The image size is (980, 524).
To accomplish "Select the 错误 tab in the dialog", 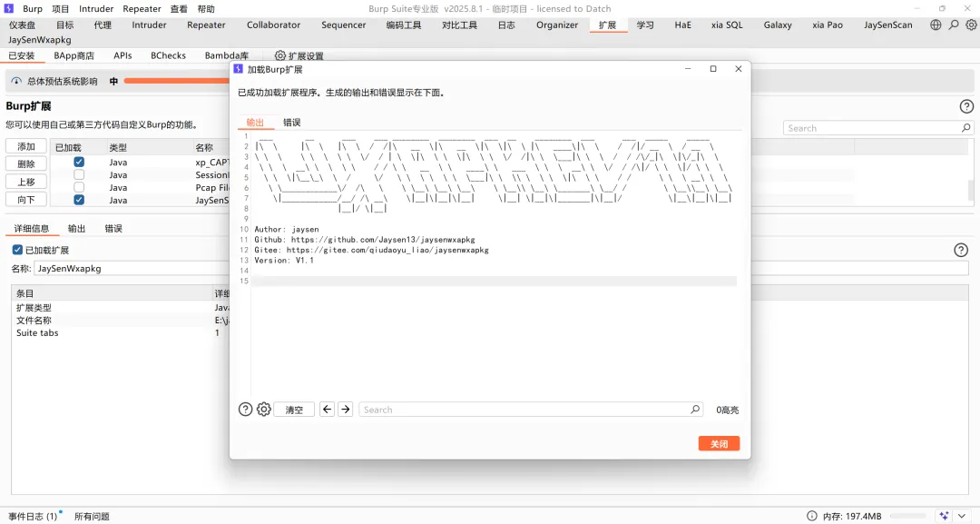I will click(292, 122).
